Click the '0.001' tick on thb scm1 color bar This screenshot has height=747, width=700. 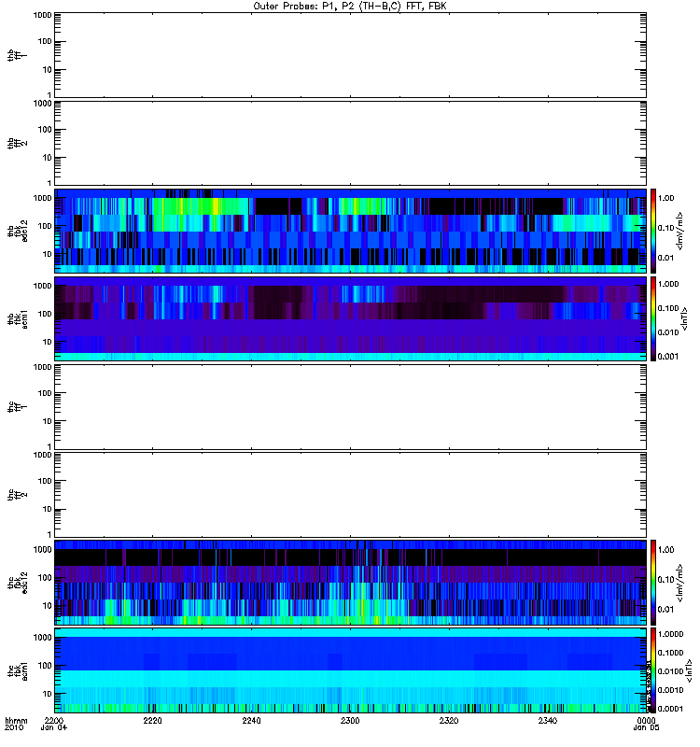click(x=668, y=357)
